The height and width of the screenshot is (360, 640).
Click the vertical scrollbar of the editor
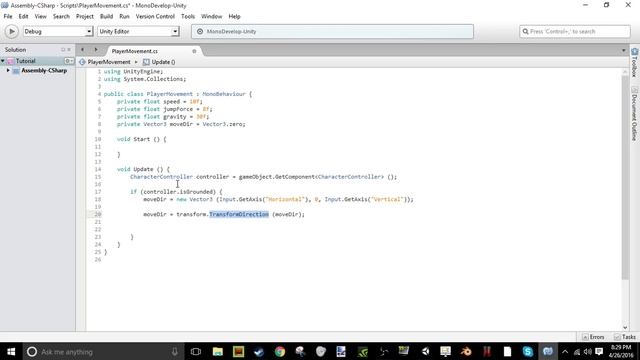(625, 178)
